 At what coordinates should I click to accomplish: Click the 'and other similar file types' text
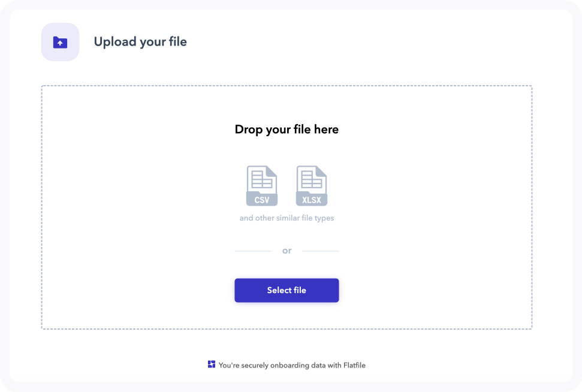tap(287, 218)
